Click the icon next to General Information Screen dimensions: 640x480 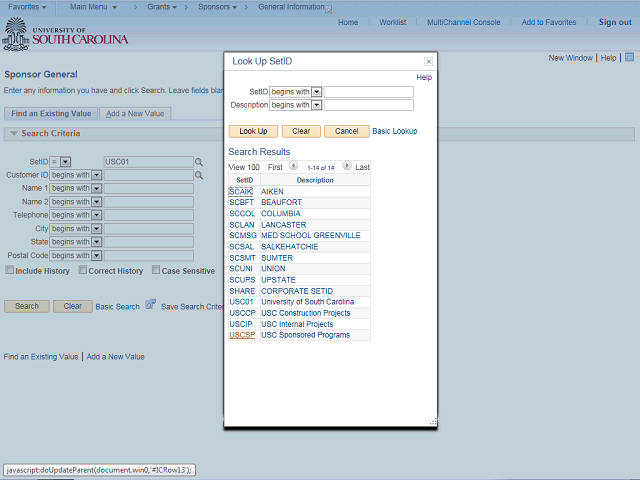329,10
